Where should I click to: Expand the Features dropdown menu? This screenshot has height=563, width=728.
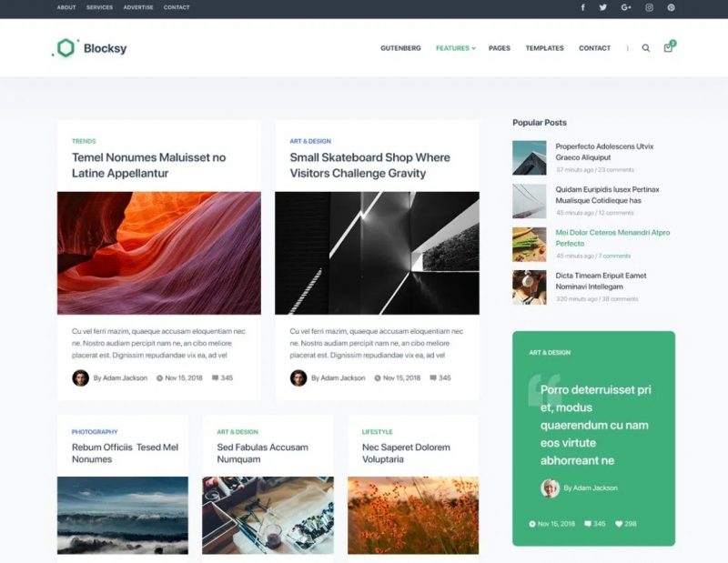[x=455, y=48]
